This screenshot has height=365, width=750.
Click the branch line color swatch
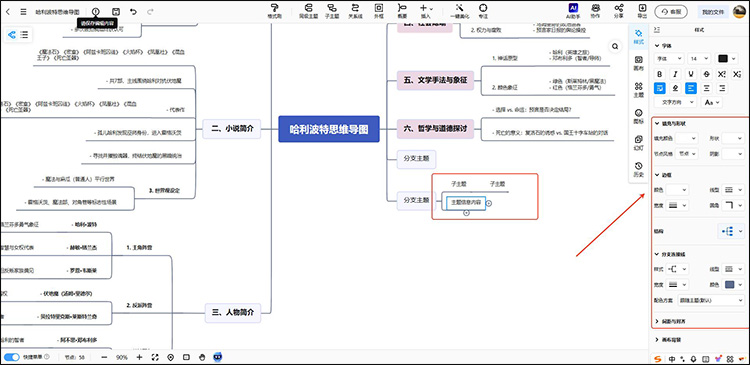coord(732,285)
